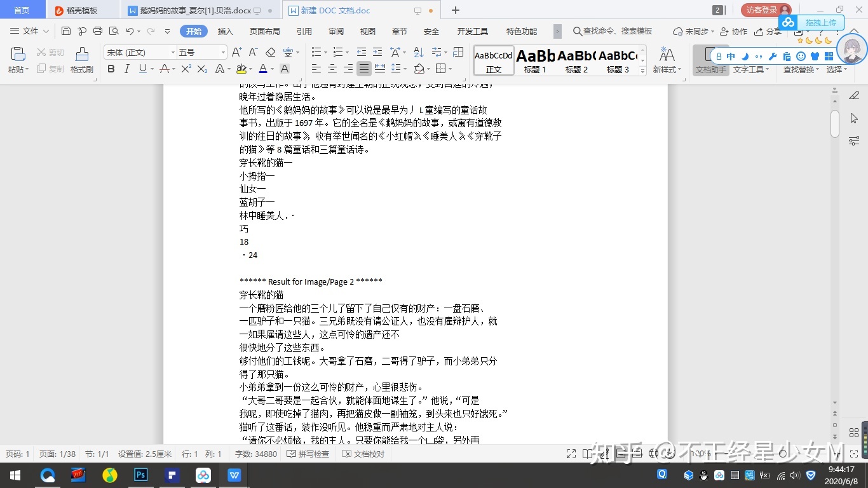
Task: Toggle strikethrough formatting
Action: click(165, 69)
